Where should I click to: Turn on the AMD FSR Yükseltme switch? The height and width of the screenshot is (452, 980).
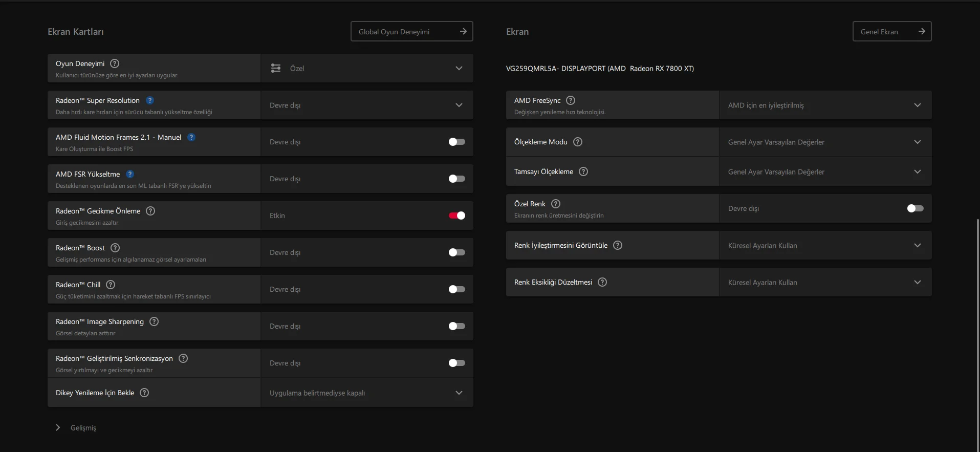457,179
